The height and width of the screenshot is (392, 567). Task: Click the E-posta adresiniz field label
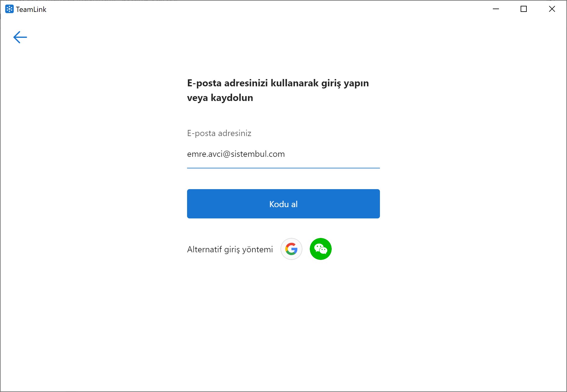point(219,133)
